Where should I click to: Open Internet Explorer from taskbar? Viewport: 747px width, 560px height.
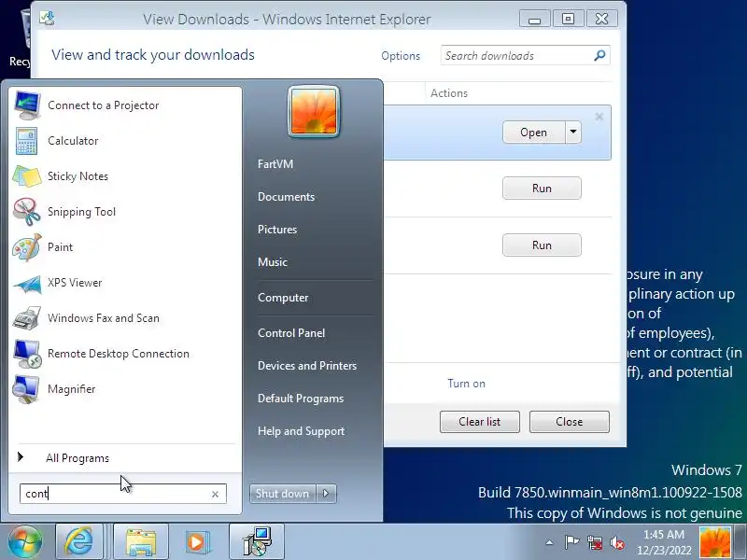79,541
